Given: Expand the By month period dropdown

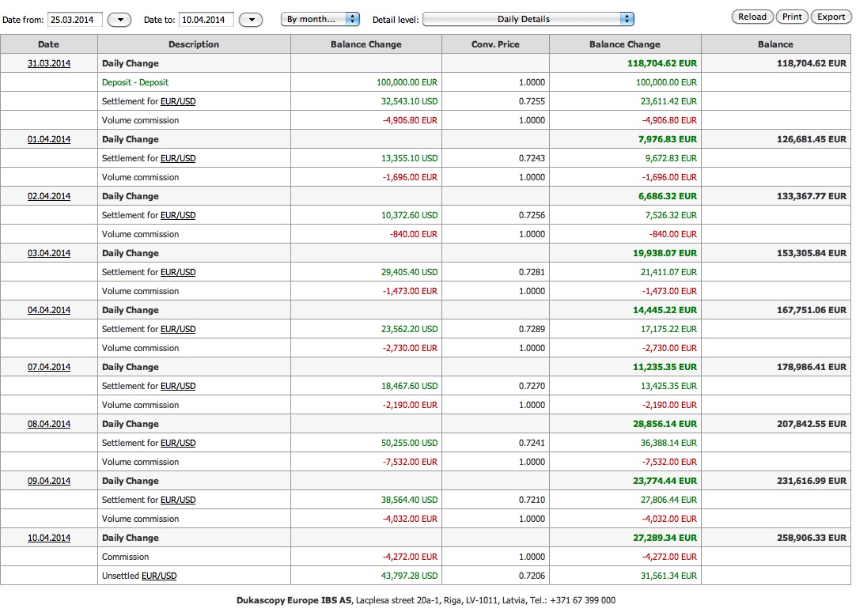Looking at the screenshot, I should 320,19.
